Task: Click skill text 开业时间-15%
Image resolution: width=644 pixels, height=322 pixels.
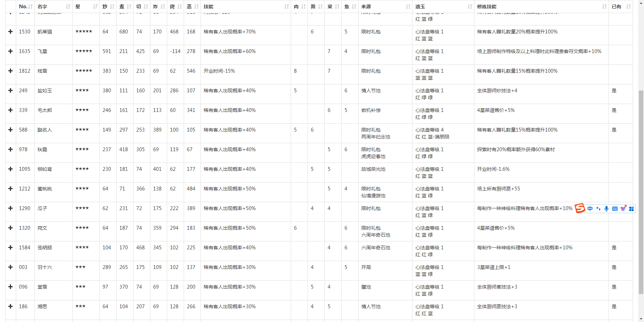Action: click(219, 71)
